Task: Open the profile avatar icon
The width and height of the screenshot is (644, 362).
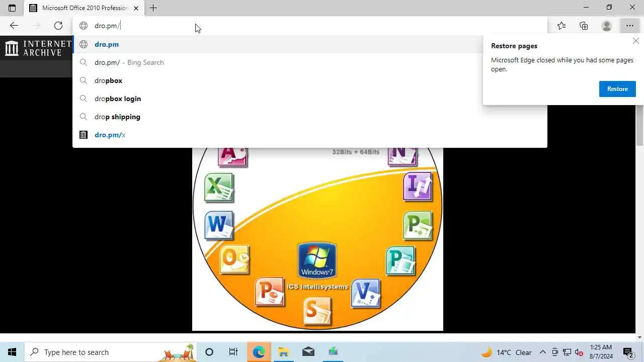Action: coord(607,26)
